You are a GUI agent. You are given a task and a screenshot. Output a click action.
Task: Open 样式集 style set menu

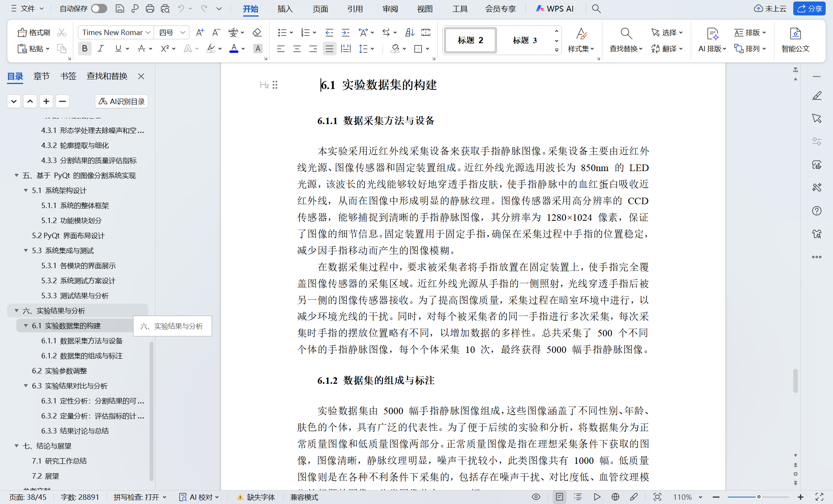click(581, 40)
